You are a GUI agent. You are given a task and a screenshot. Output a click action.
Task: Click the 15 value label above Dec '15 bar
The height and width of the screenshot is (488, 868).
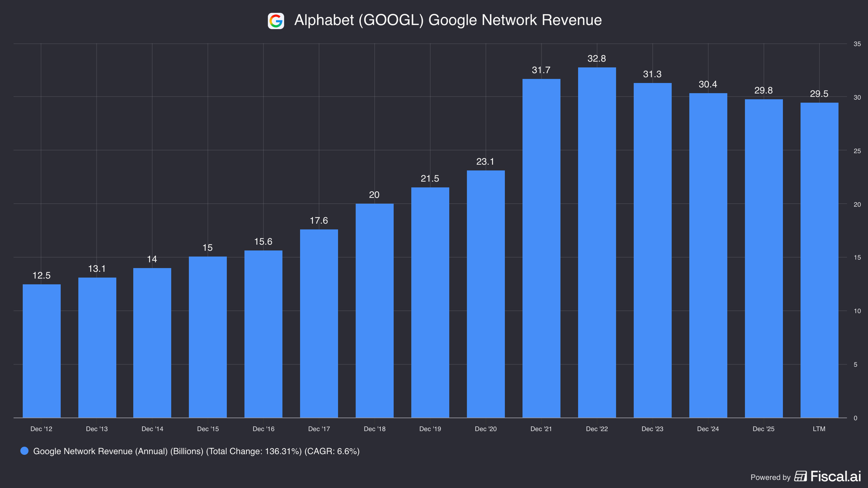point(208,248)
